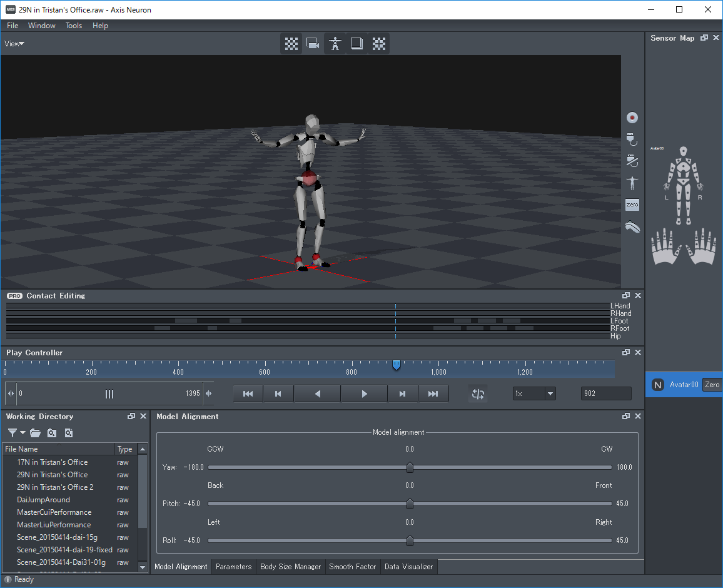Toggle the grid display icon in the toolbar
The image size is (723, 588).
pos(291,43)
